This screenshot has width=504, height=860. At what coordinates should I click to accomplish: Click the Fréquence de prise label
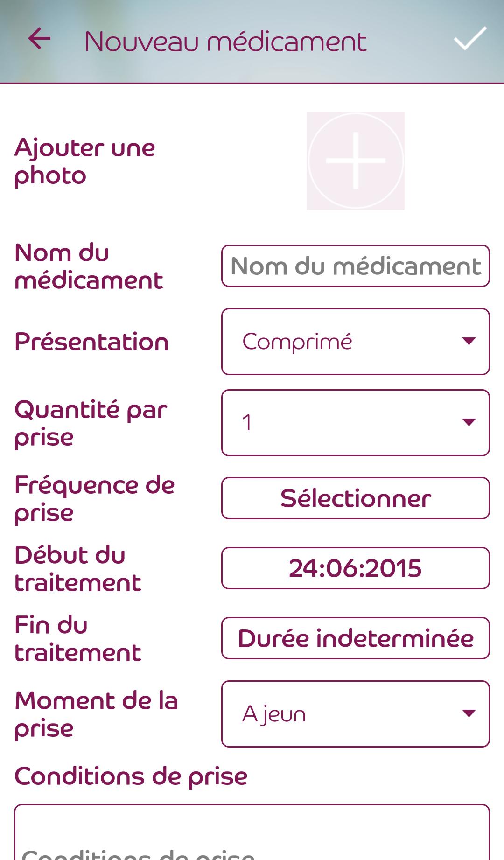(94, 499)
